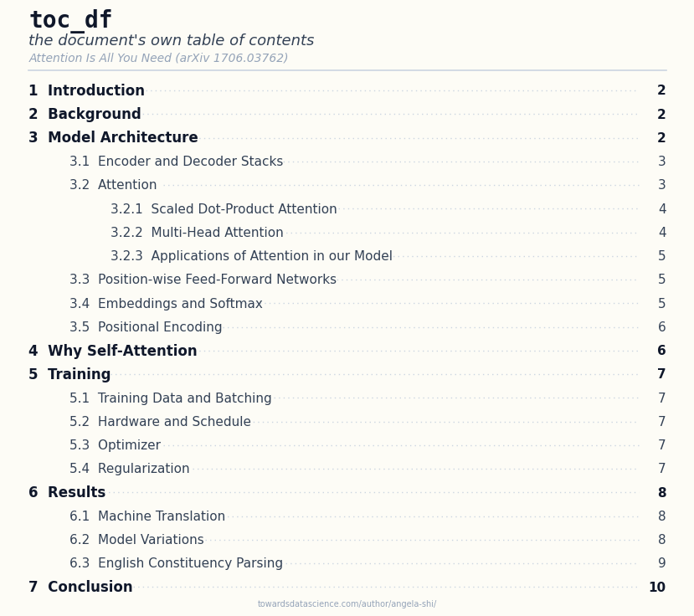Visit the towardsdatascience.com author link

point(347,603)
